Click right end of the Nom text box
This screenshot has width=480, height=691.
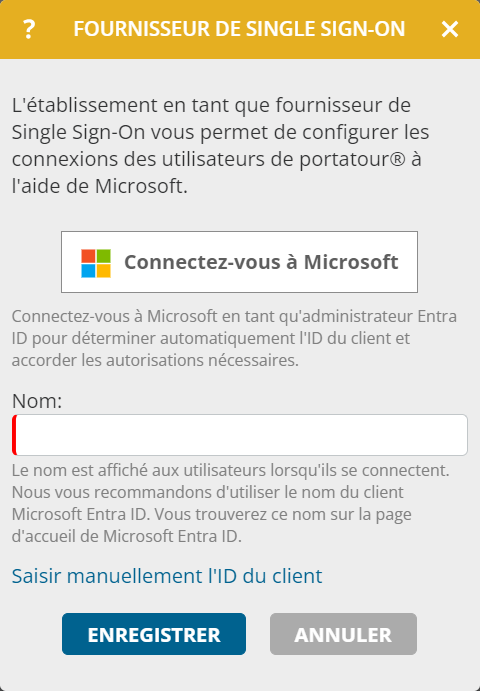[458, 435]
